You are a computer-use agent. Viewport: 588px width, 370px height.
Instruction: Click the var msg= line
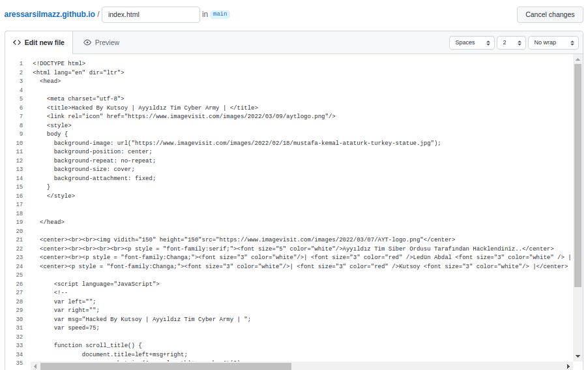click(153, 319)
